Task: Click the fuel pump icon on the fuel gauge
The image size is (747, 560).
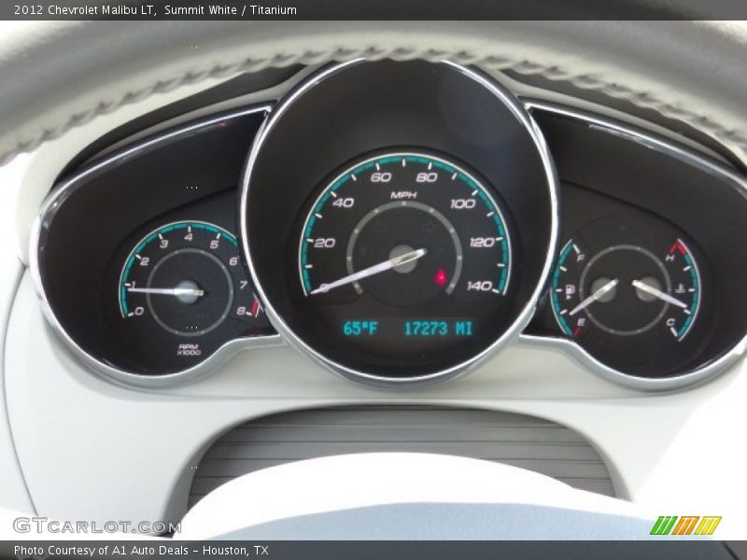Action: coord(571,288)
